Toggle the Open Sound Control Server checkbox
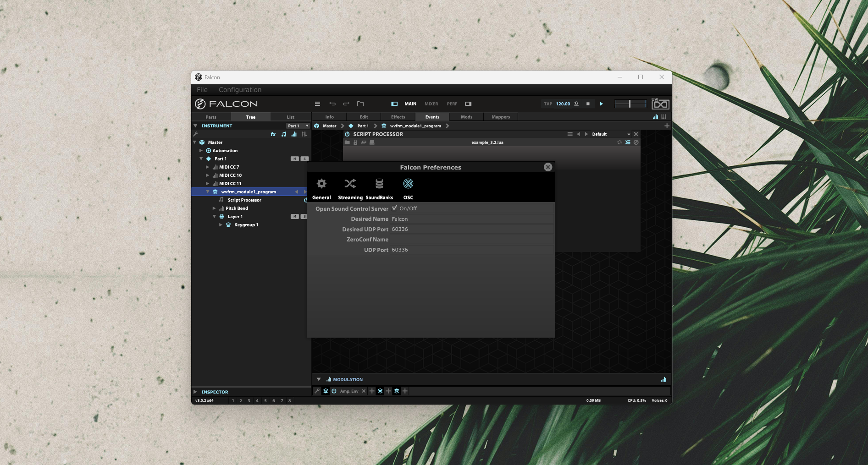Screen dimensions: 868x465 (x=394, y=208)
